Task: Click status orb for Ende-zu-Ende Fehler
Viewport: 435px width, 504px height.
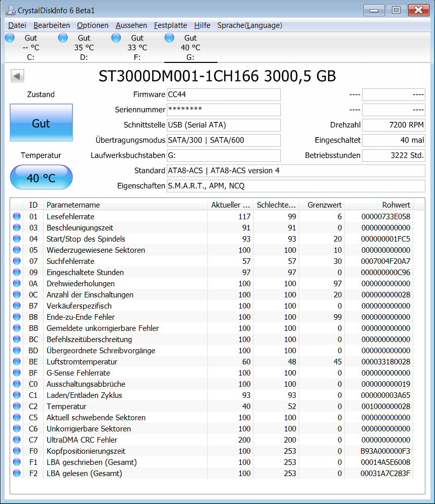Action: [x=17, y=317]
